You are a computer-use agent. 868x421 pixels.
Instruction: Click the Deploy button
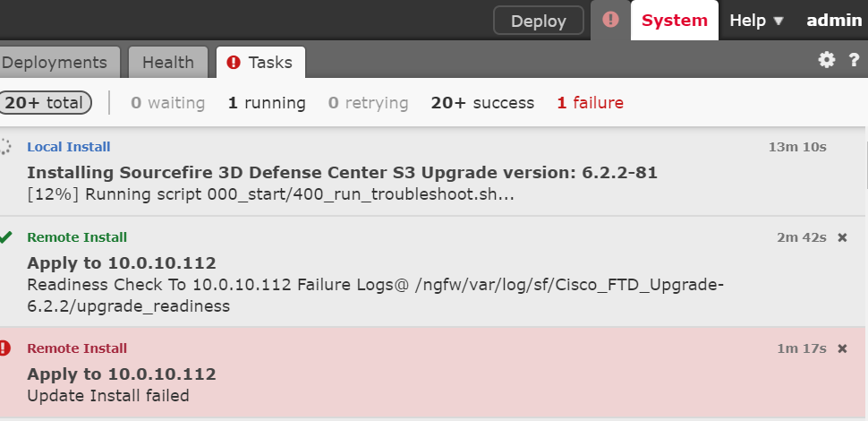click(539, 21)
